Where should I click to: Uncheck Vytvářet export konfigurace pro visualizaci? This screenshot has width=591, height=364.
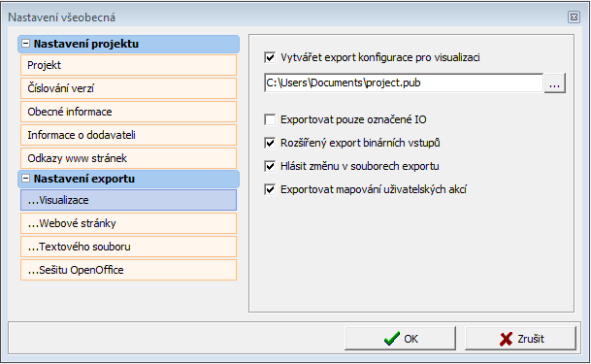pos(270,57)
